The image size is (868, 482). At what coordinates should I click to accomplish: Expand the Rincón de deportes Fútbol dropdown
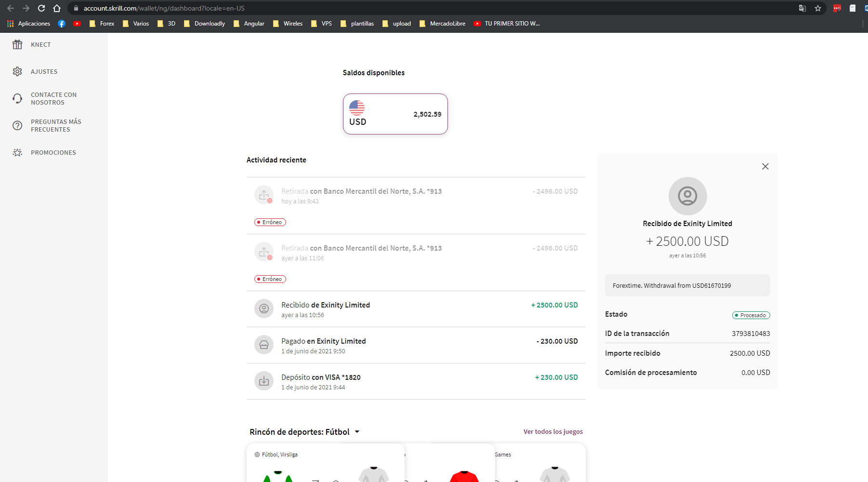coord(357,432)
